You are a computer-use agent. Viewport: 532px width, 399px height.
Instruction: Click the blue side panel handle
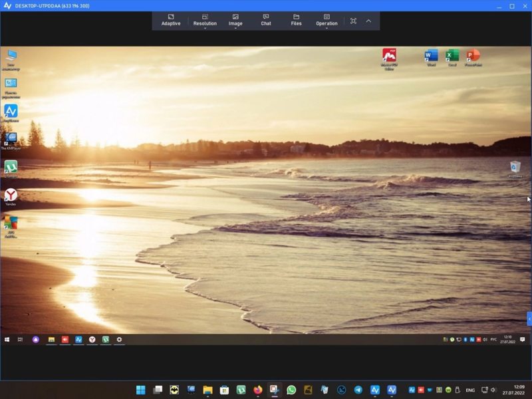[529, 319]
